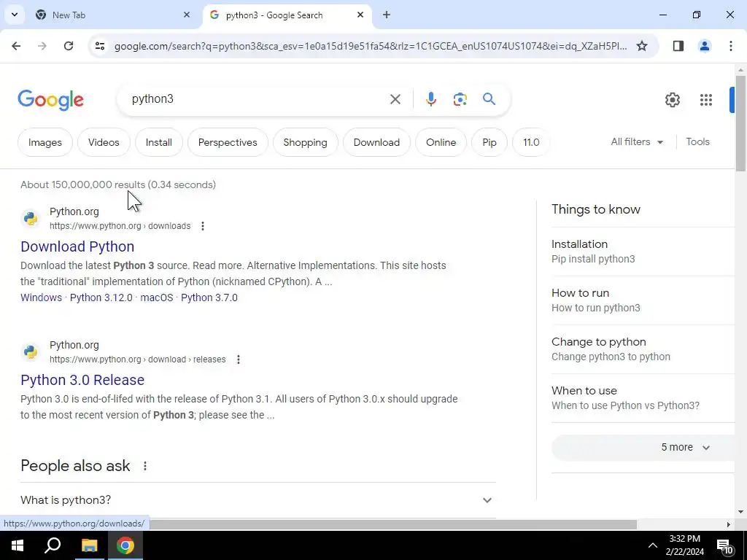The height and width of the screenshot is (560, 747).
Task: Click the Python.org favicon of first result
Action: click(x=31, y=219)
